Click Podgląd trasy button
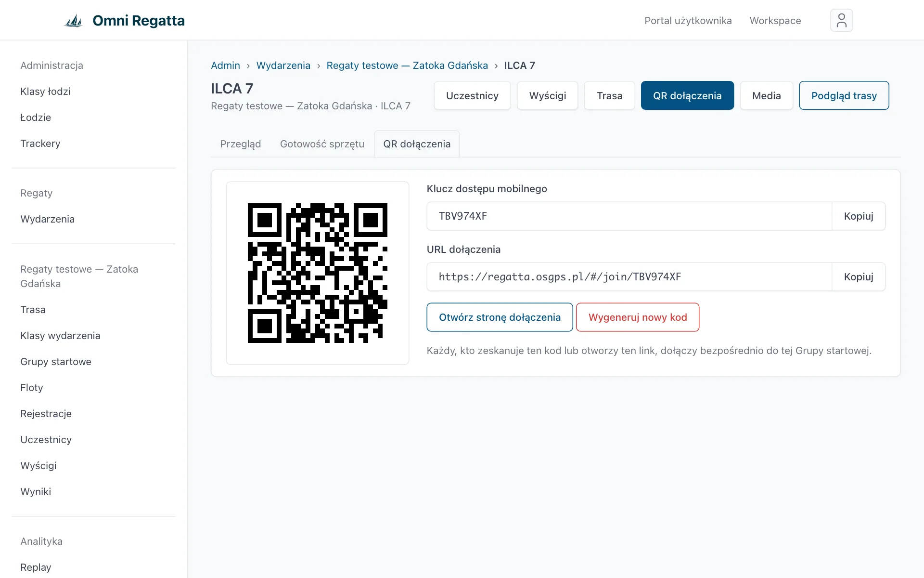This screenshot has width=924, height=578. (844, 95)
